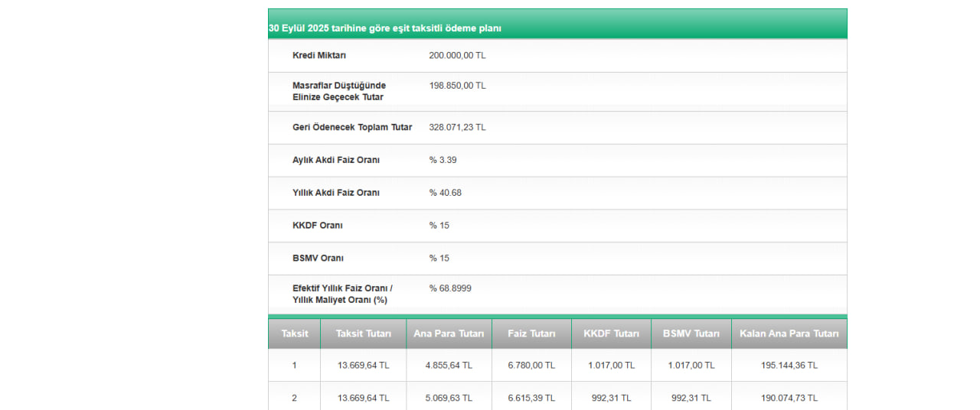Click the effective annual rate % 68.8999
Image resolution: width=980 pixels, height=410 pixels.
point(450,288)
